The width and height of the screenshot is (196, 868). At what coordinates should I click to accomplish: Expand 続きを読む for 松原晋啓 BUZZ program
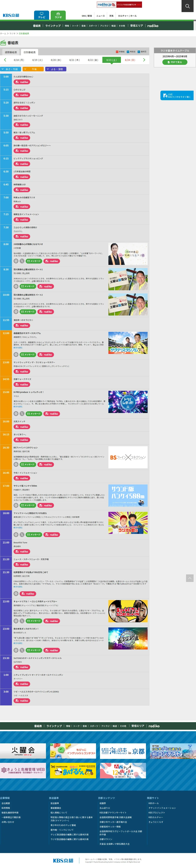pos(18,587)
